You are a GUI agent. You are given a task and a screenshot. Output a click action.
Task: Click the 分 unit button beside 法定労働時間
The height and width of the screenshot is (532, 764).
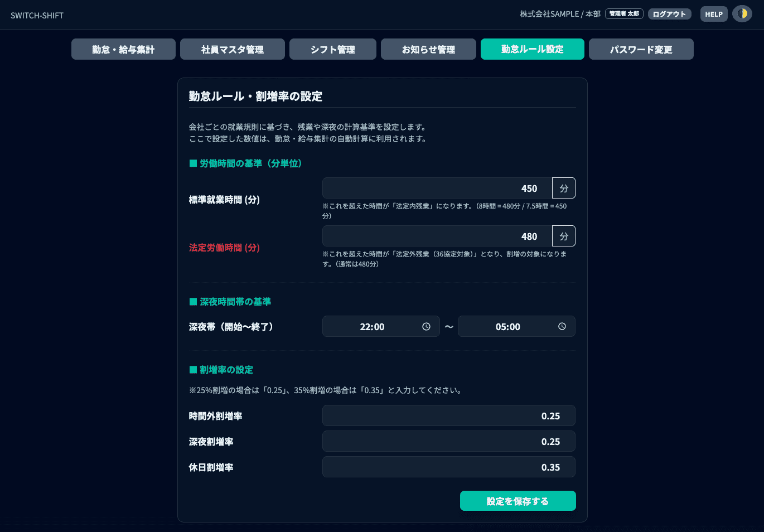[564, 236]
